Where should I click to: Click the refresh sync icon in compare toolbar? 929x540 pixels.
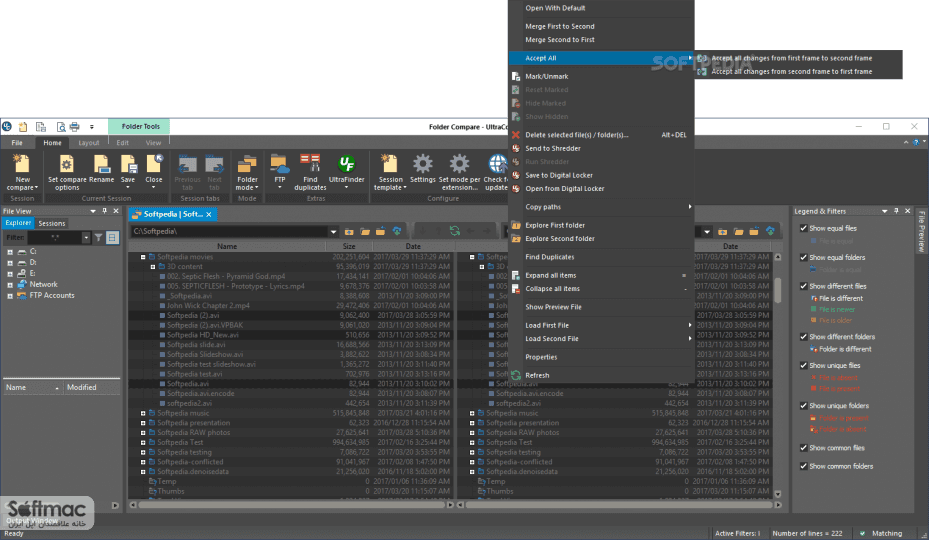coord(454,231)
